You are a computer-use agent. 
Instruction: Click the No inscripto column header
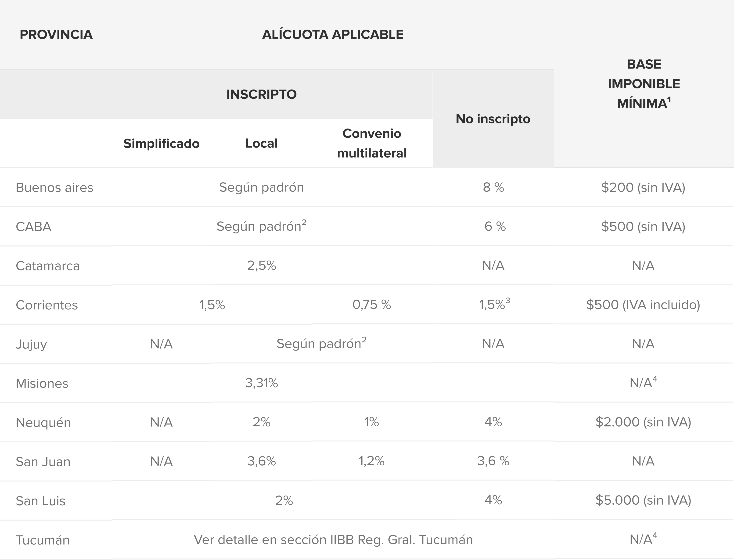[493, 119]
